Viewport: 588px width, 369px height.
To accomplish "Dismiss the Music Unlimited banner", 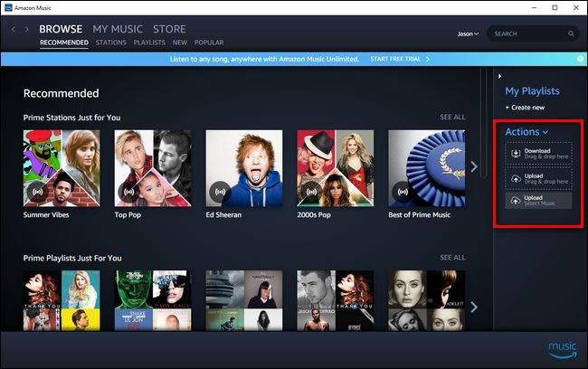I will [x=580, y=59].
